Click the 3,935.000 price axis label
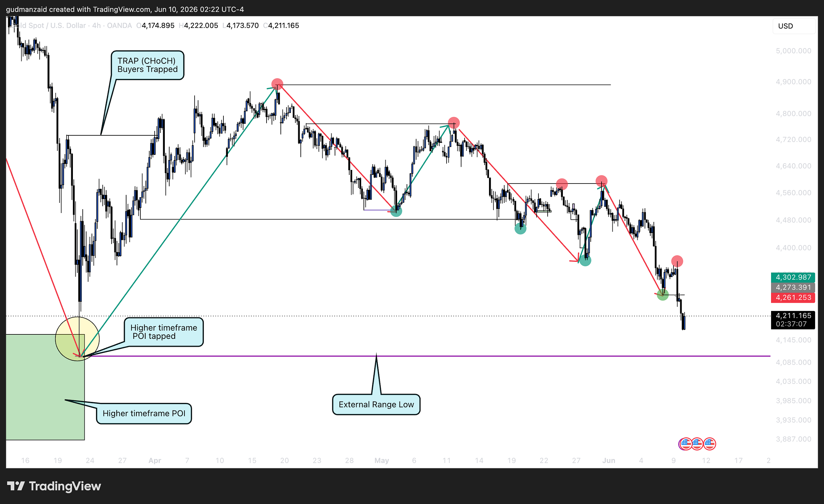The height and width of the screenshot is (504, 824). 793,420
